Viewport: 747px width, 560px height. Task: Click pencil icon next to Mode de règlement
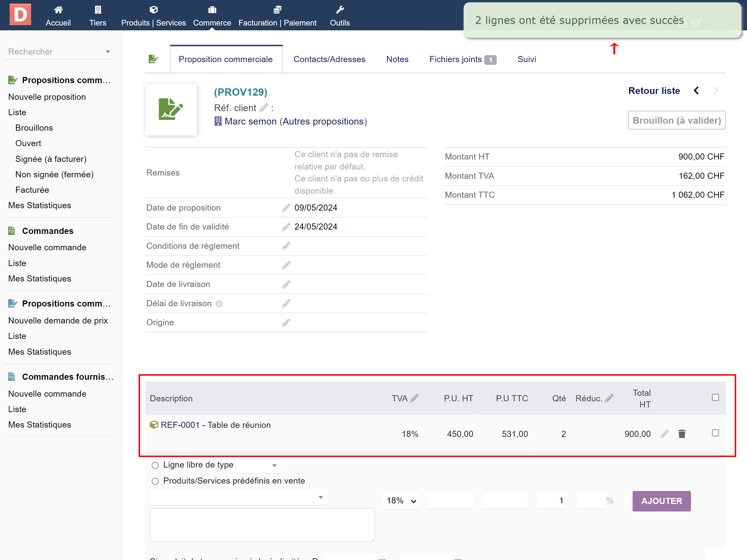pos(286,265)
